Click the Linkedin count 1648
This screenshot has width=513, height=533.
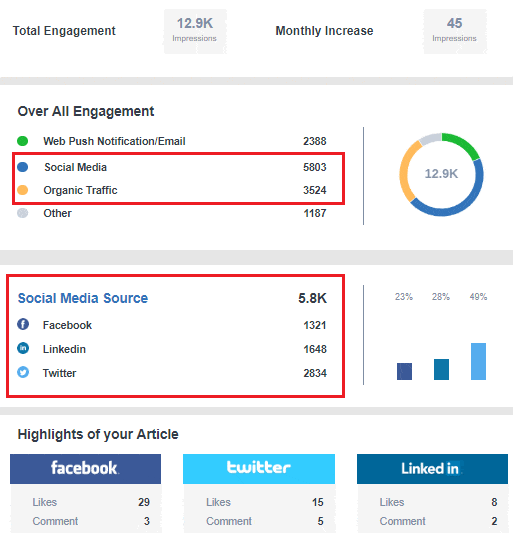(315, 349)
